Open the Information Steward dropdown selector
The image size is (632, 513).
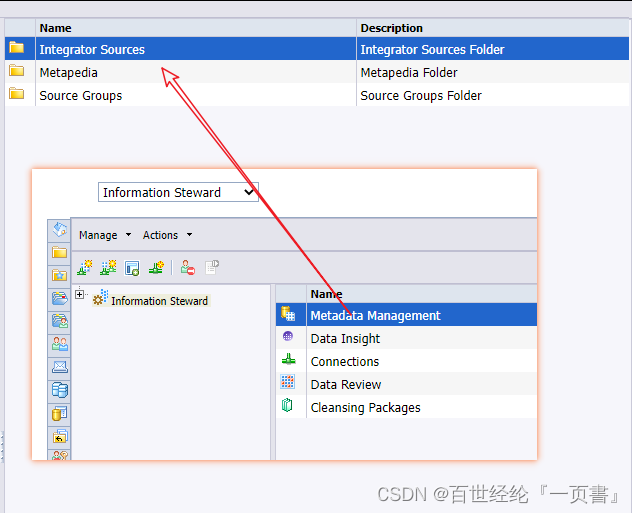coord(178,192)
